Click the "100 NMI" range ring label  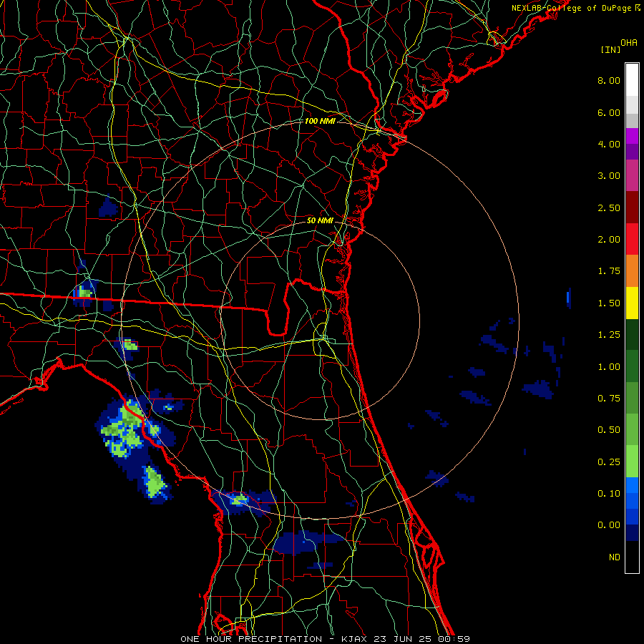click(320, 121)
